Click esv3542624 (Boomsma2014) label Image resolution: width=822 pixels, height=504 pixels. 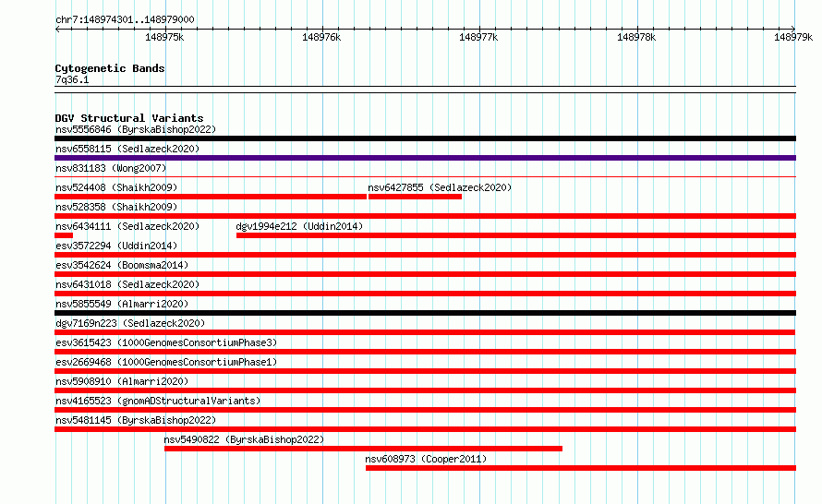click(x=122, y=265)
